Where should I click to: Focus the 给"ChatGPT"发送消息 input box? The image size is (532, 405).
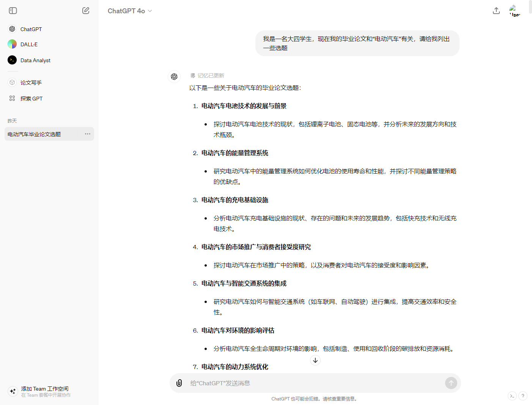point(311,383)
